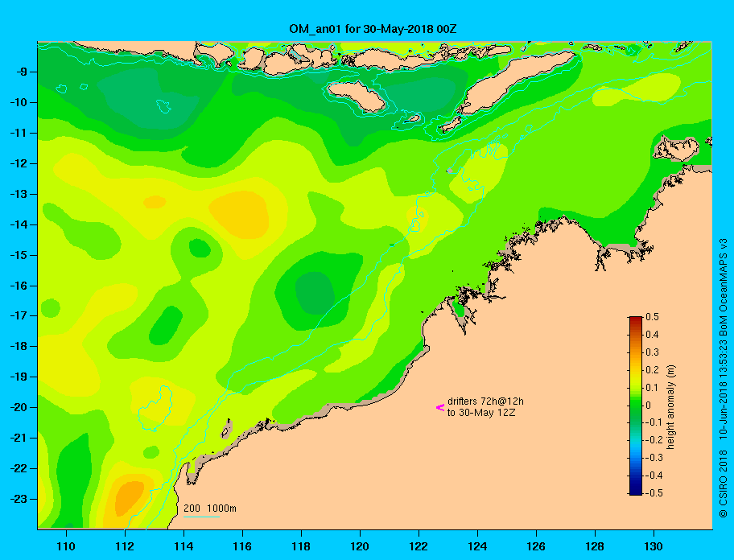Click longitude label '114' on the axis
The height and width of the screenshot is (560, 734).
point(183,546)
